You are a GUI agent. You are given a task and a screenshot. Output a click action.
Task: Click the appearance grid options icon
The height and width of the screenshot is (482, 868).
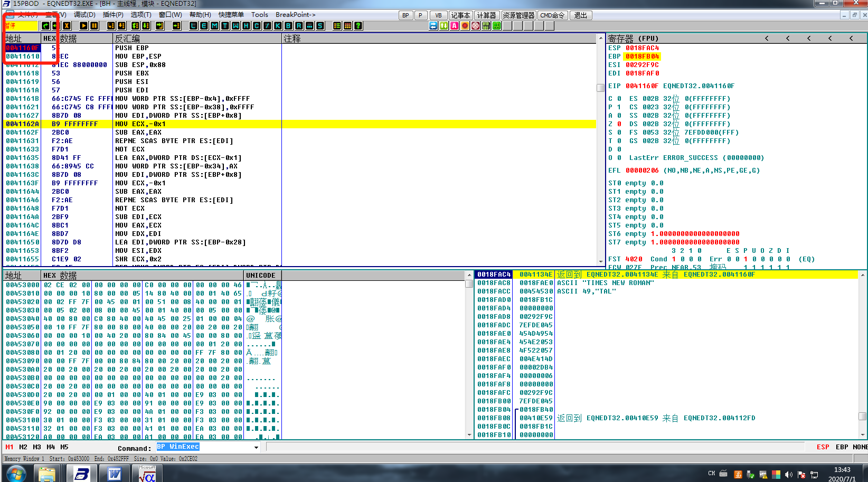347,25
